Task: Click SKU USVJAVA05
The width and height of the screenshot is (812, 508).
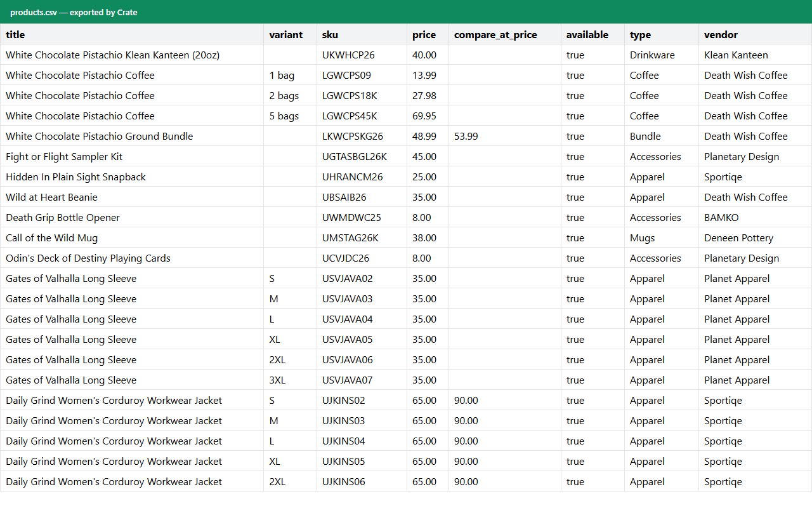Action: pos(362,339)
